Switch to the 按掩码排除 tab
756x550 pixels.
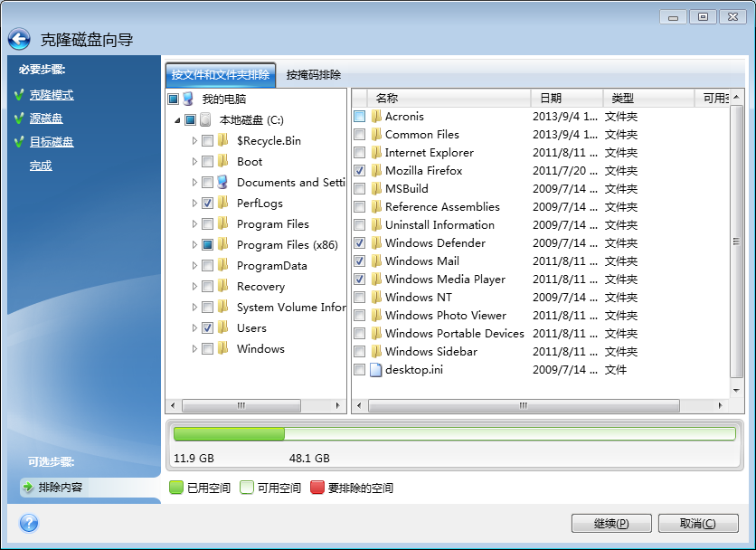[314, 75]
